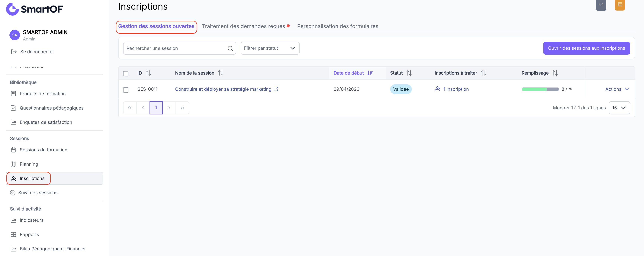Check the select-all header checkbox
This screenshot has height=256, width=644.
(x=126, y=74)
